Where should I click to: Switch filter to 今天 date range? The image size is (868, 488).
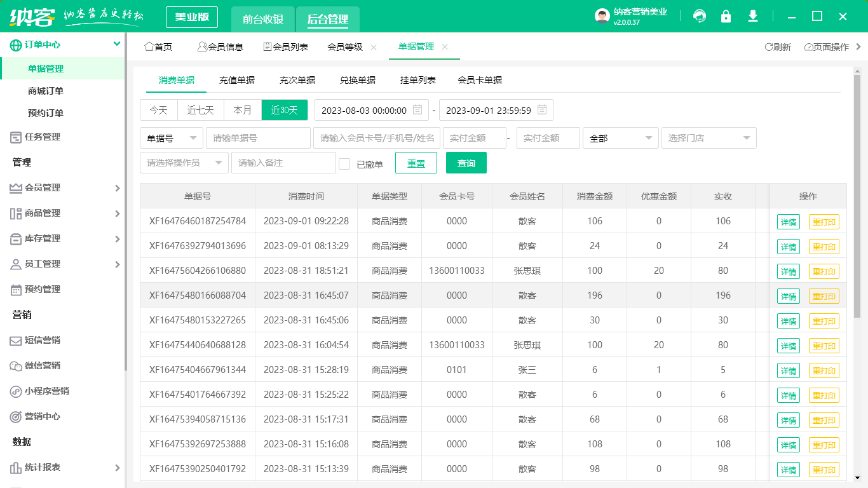pyautogui.click(x=158, y=109)
